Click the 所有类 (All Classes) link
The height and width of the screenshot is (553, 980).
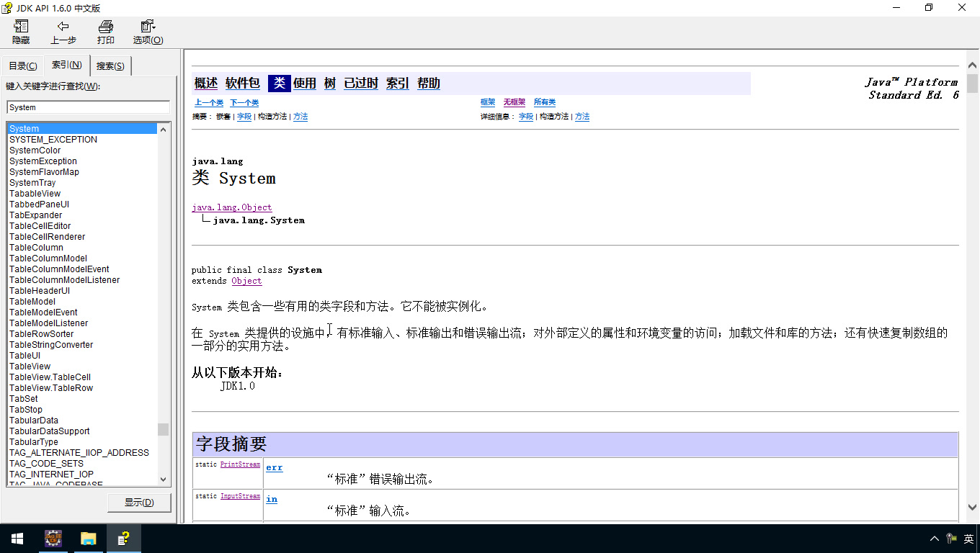(545, 103)
